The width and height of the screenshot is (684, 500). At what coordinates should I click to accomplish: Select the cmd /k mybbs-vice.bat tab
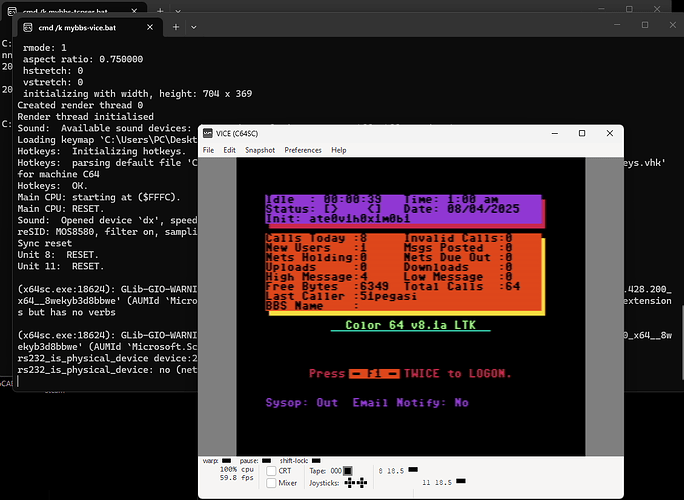coord(89,27)
